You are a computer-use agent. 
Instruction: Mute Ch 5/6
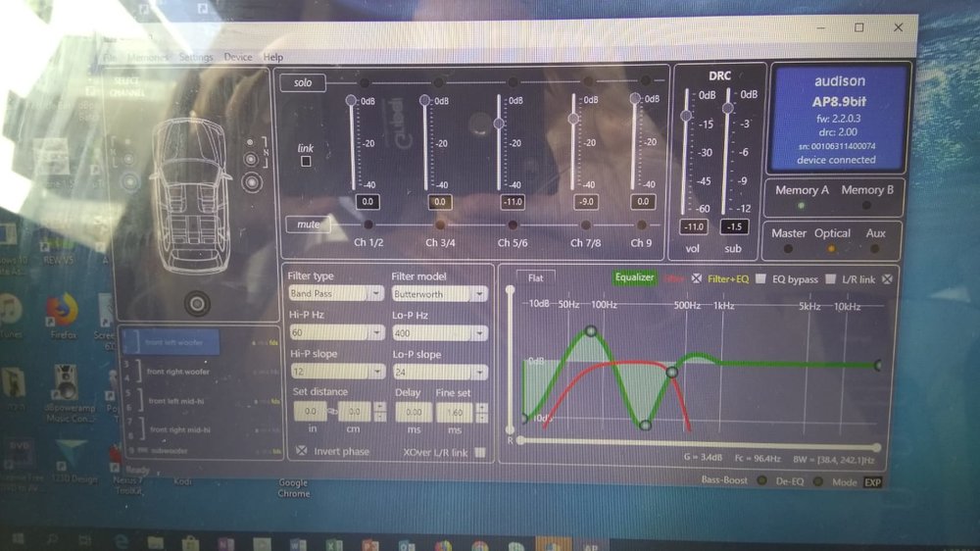click(513, 224)
